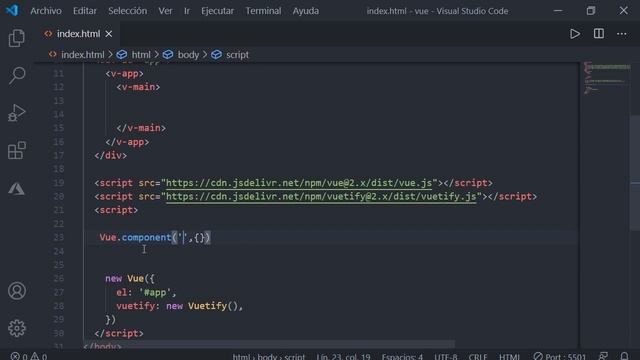Open the Search view icon

(17, 75)
